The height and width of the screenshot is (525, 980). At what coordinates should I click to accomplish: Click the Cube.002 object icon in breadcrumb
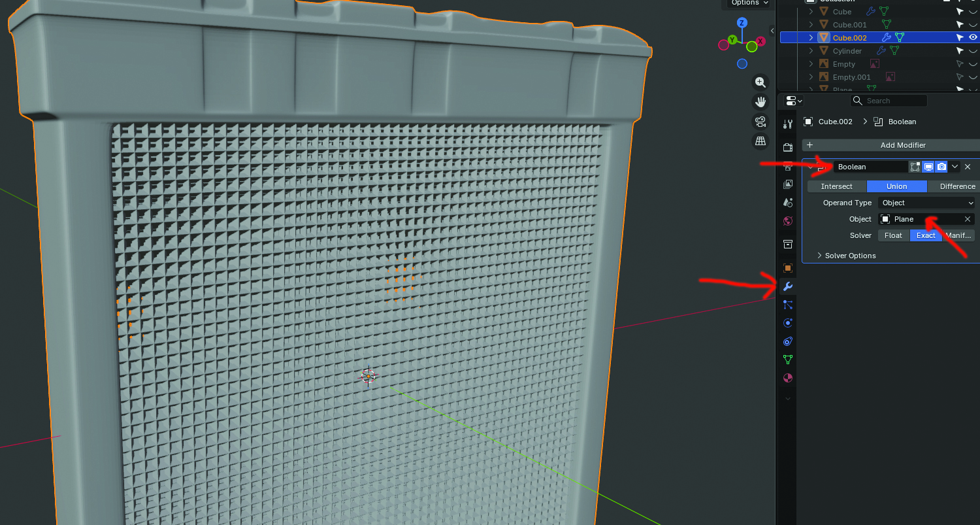[x=808, y=122]
